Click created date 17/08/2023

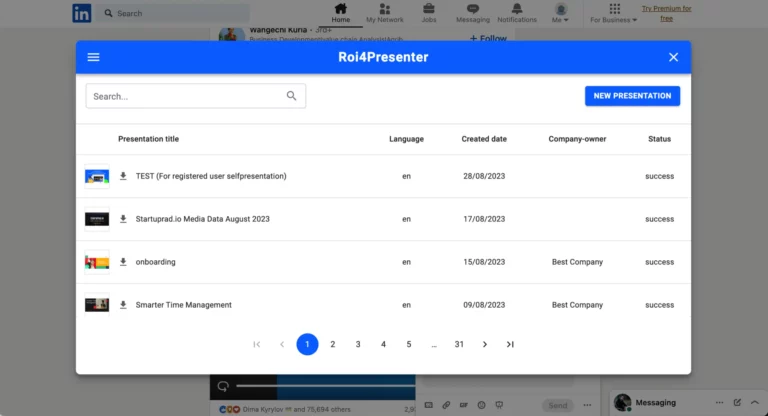(484, 219)
